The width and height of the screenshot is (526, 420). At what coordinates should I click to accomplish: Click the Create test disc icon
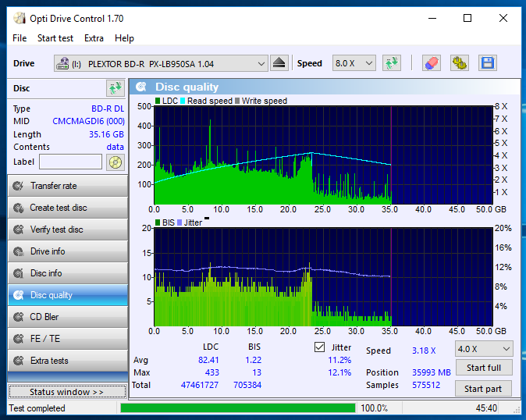click(x=18, y=208)
